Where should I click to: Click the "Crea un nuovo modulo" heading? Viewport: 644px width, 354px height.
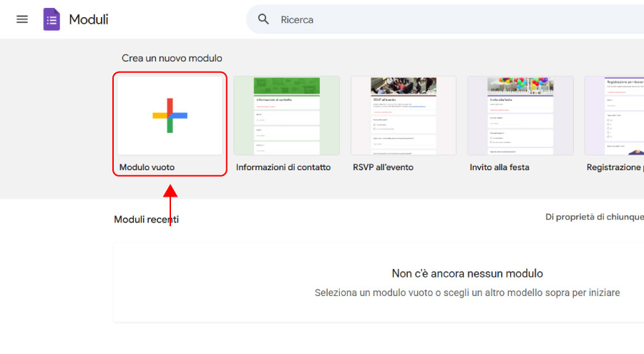[172, 58]
